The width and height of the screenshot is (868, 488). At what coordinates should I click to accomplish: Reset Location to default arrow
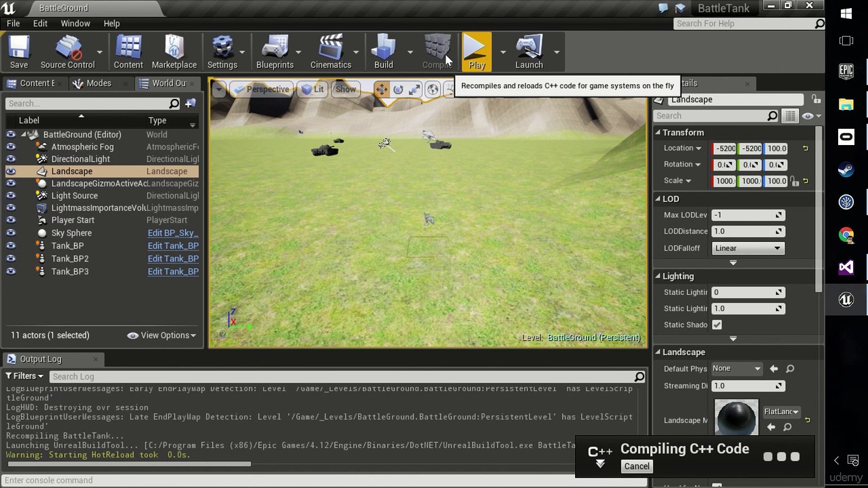(806, 148)
